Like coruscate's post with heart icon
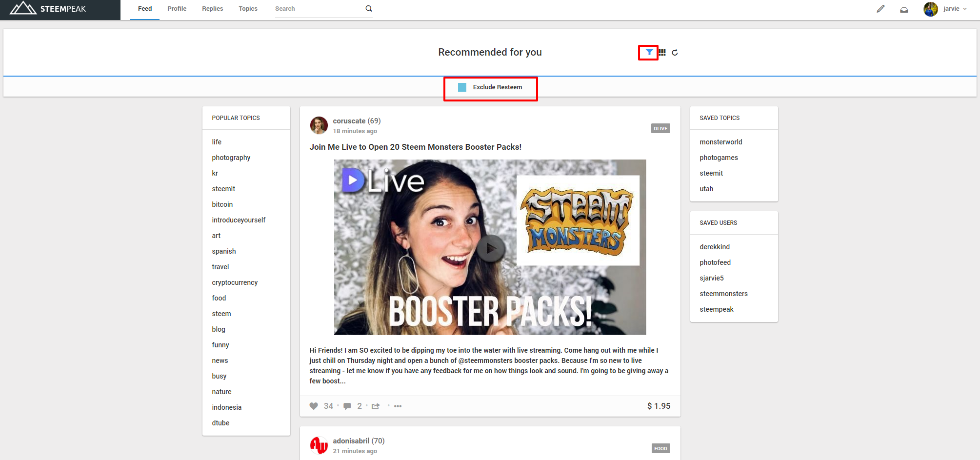The width and height of the screenshot is (980, 460). [x=314, y=406]
